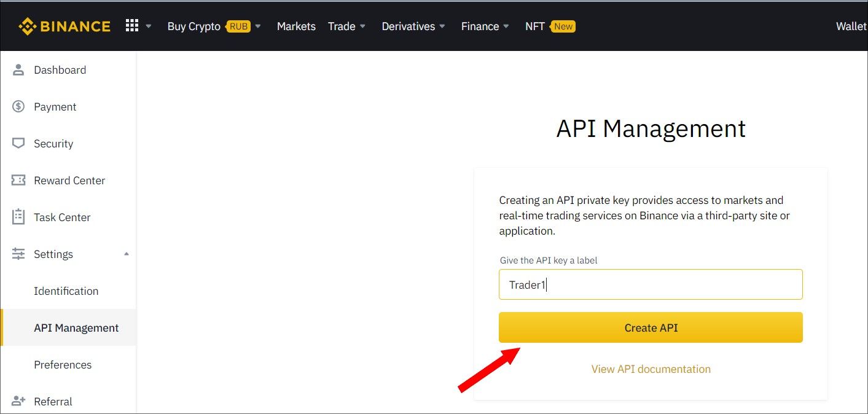This screenshot has height=414, width=868.
Task: Click the Referral add-person icon
Action: pyautogui.click(x=18, y=401)
